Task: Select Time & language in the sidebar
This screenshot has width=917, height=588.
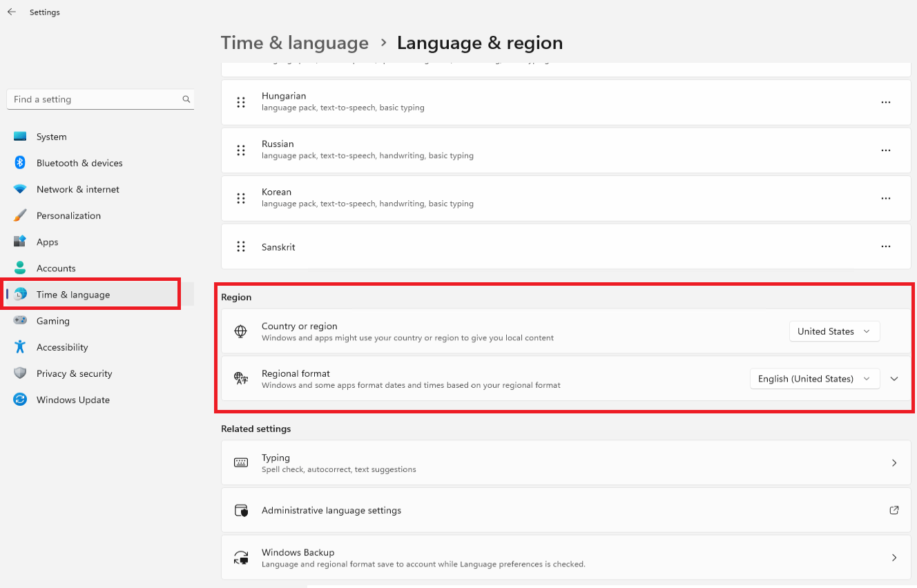Action: click(74, 294)
